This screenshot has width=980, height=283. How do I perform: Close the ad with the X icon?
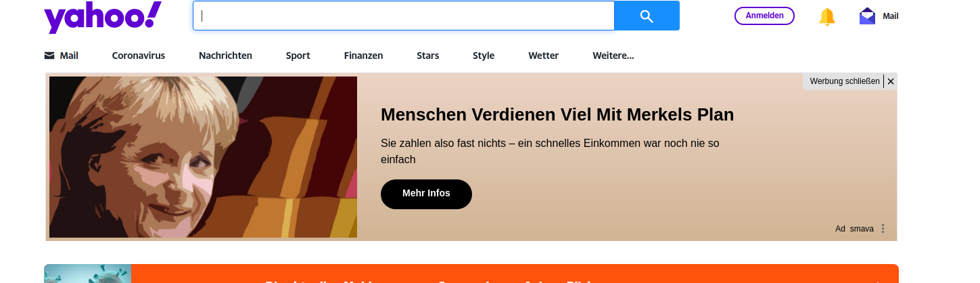(891, 81)
